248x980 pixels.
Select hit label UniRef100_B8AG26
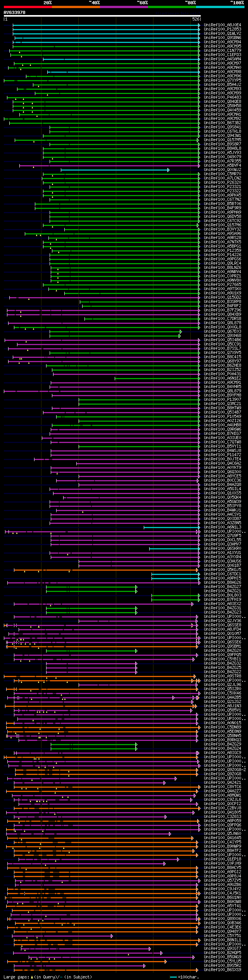coord(222,583)
